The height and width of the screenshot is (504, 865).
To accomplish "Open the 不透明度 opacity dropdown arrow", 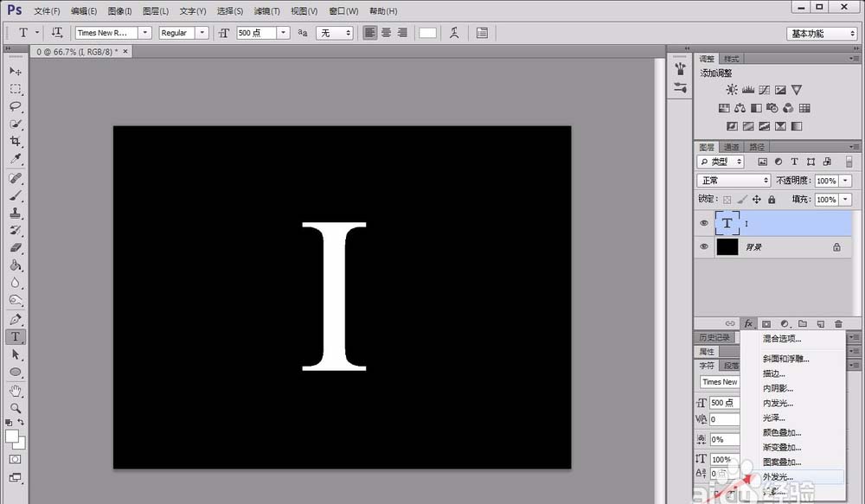I will (x=845, y=181).
